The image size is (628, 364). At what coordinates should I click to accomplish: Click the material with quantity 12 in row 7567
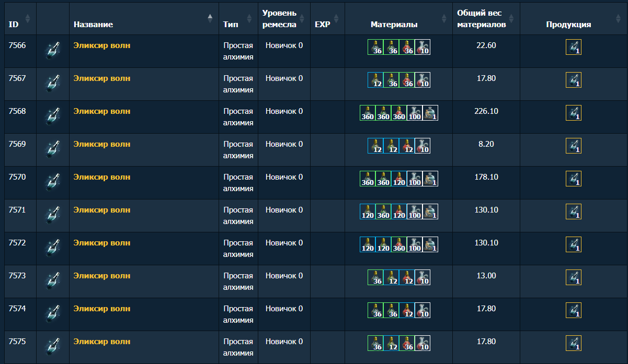(x=375, y=80)
